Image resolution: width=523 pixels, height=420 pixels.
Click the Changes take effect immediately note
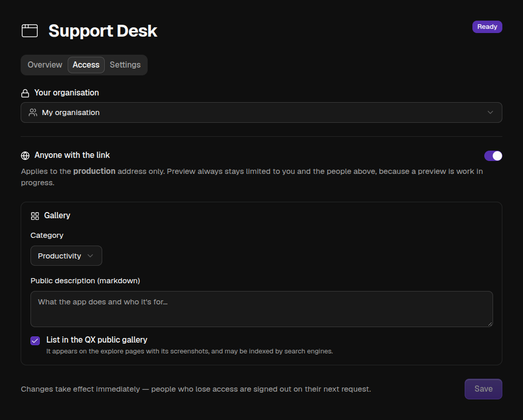coord(196,390)
